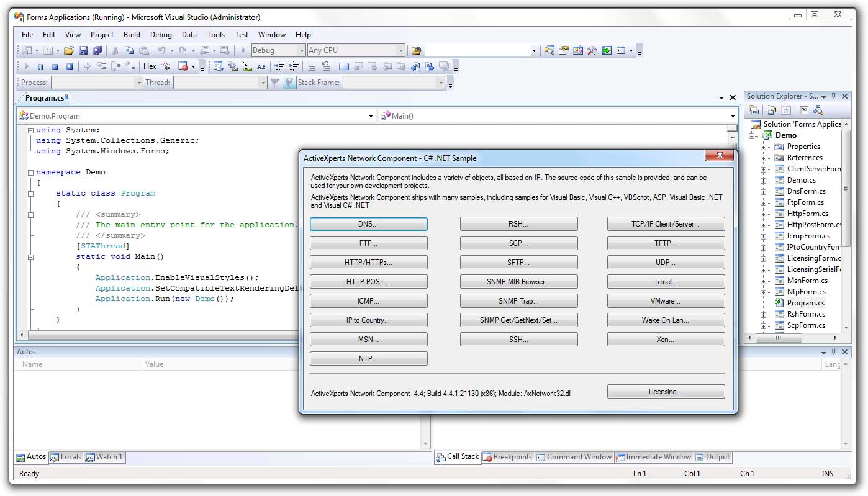This screenshot has height=496, width=868.
Task: Open the Debug menu
Action: point(161,35)
